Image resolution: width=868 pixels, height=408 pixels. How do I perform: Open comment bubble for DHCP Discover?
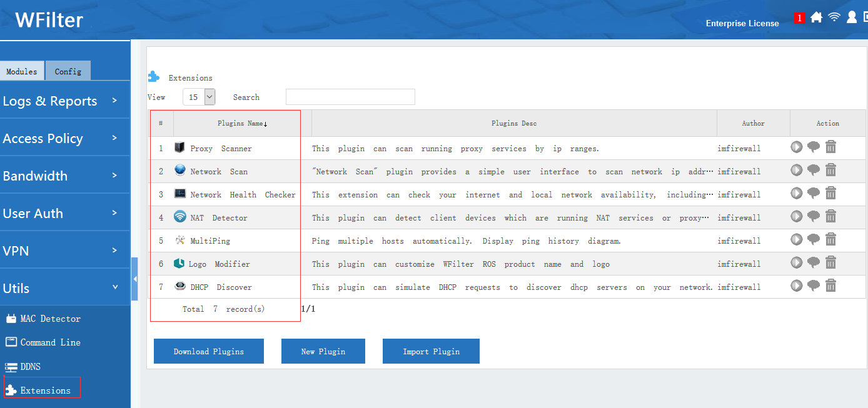[x=813, y=286]
